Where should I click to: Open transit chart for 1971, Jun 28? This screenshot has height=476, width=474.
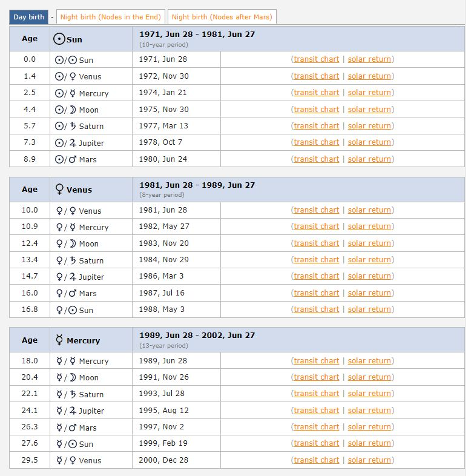pos(316,59)
